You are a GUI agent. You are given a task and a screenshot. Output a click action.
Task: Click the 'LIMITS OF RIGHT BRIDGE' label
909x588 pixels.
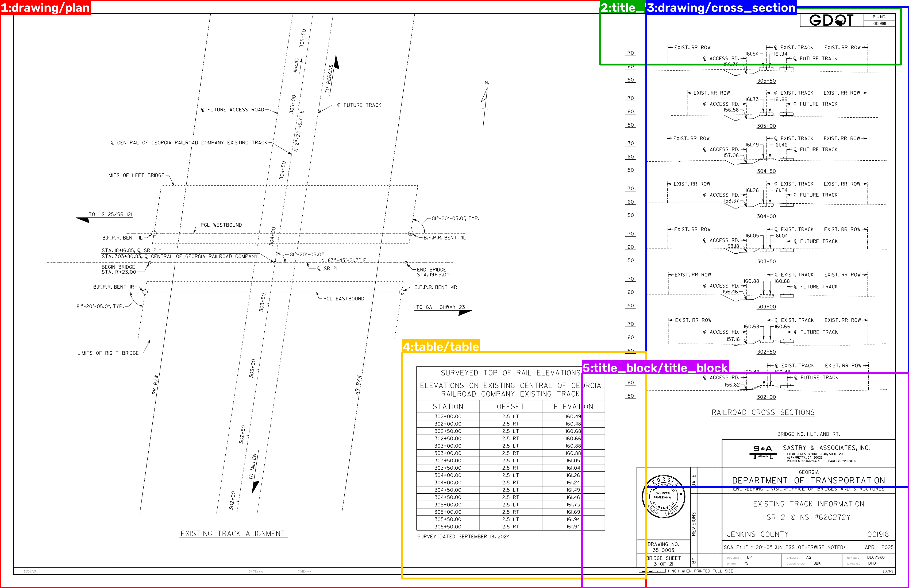(108, 353)
